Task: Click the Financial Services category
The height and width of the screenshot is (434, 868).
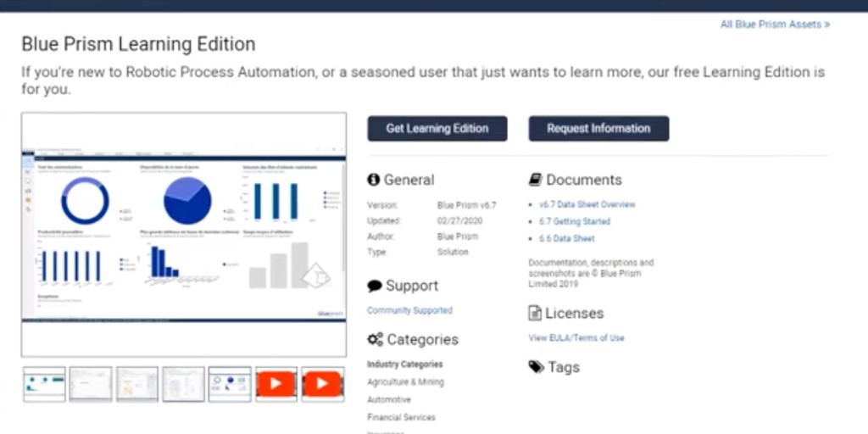Action: click(x=401, y=417)
